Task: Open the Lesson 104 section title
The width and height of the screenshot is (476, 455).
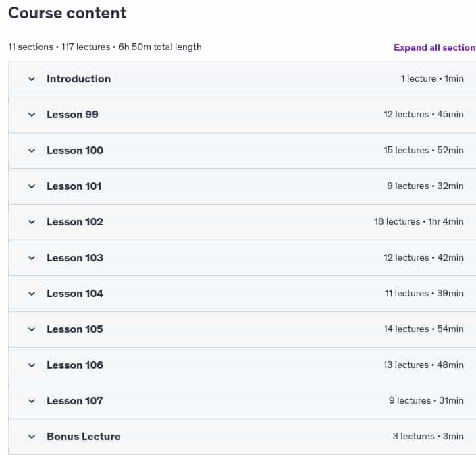Action: coord(75,294)
